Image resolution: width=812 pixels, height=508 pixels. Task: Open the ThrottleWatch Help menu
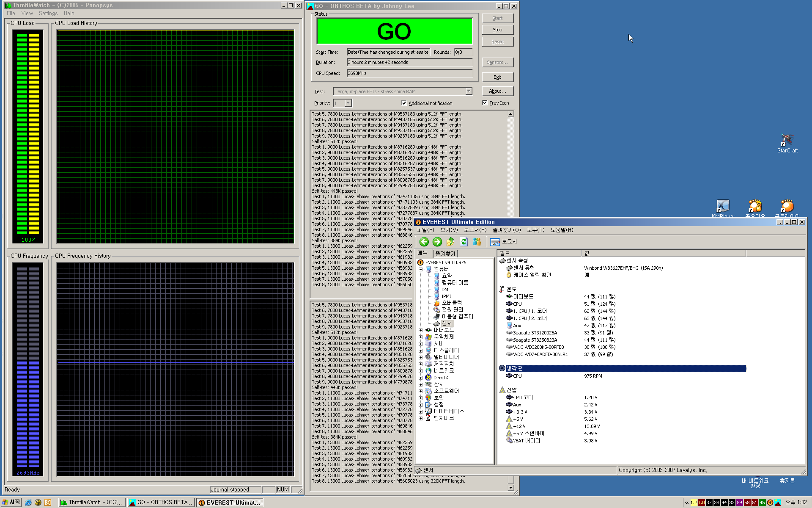pos(69,14)
